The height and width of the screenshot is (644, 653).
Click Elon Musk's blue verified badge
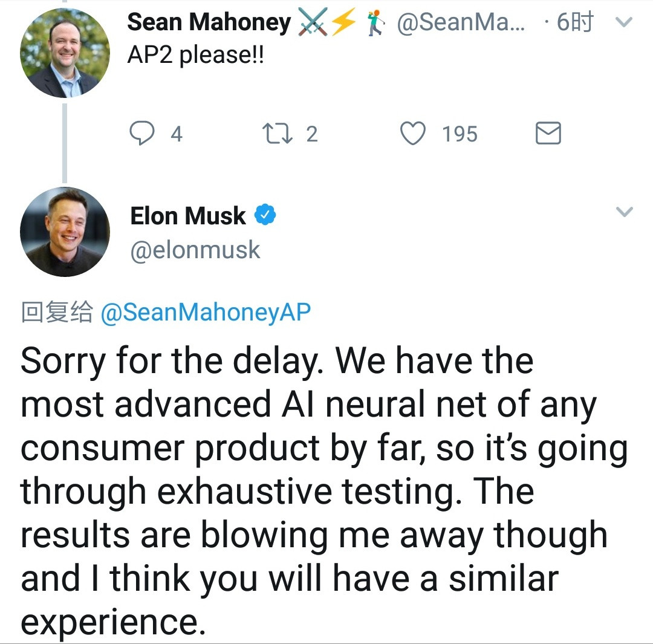click(x=265, y=215)
